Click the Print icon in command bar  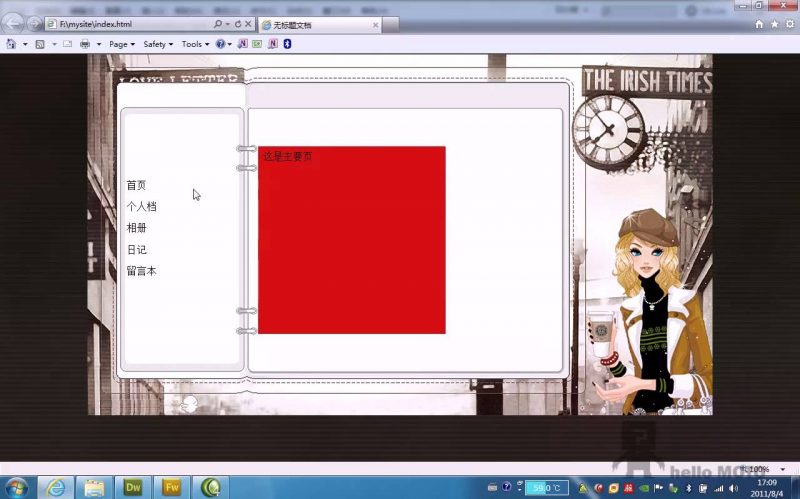point(85,44)
